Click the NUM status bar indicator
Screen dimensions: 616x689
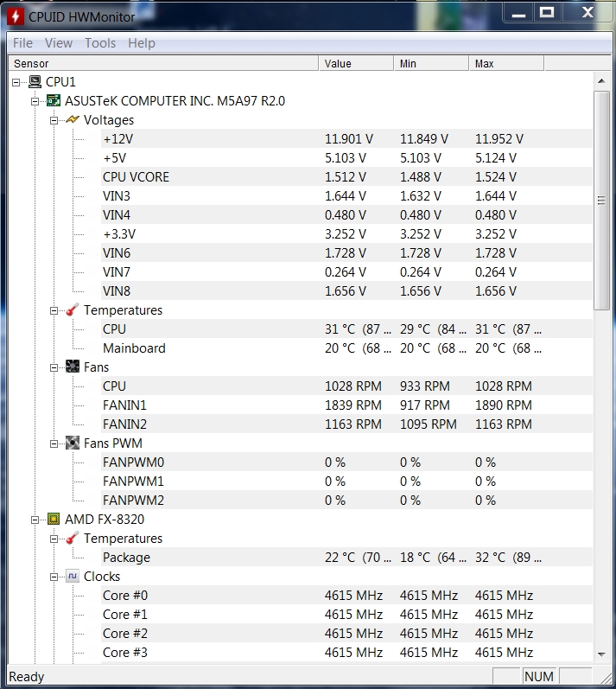click(539, 676)
